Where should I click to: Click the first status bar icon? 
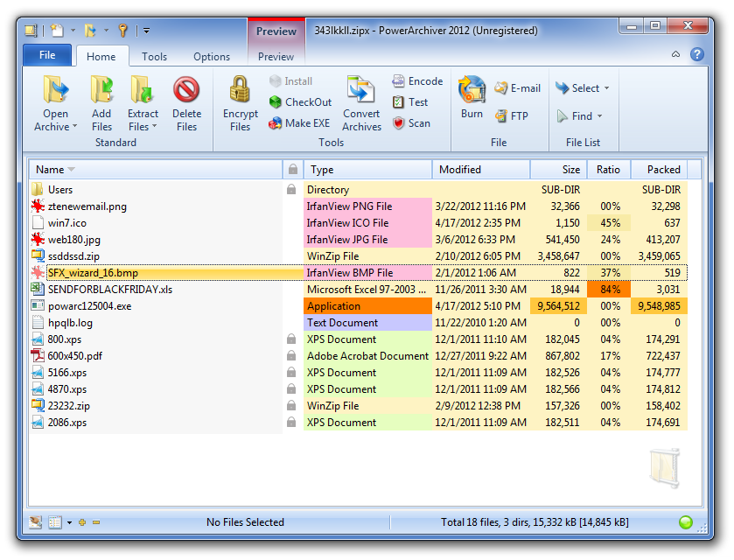[x=36, y=522]
